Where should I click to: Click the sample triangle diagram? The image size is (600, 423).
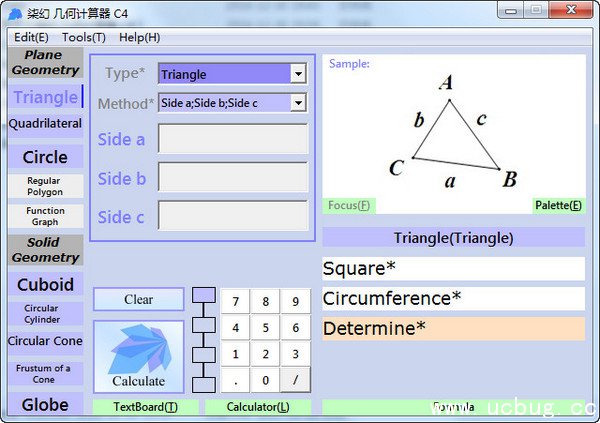point(454,134)
